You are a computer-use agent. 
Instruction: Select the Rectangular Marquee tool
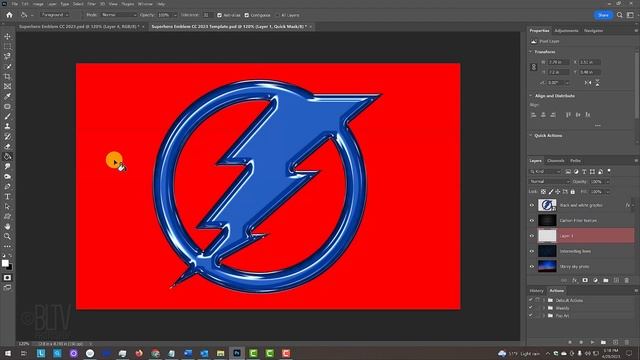pos(7,47)
